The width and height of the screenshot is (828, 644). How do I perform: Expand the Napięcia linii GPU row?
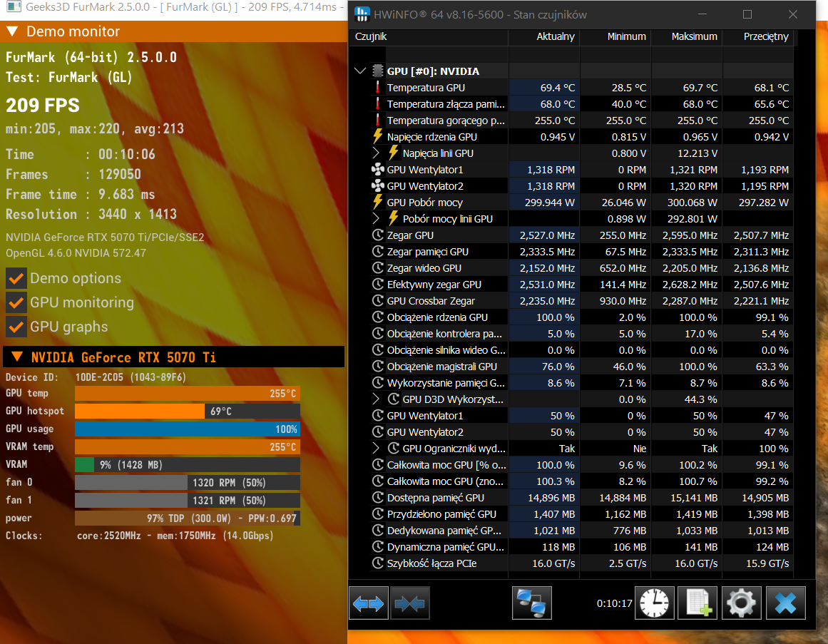click(375, 153)
